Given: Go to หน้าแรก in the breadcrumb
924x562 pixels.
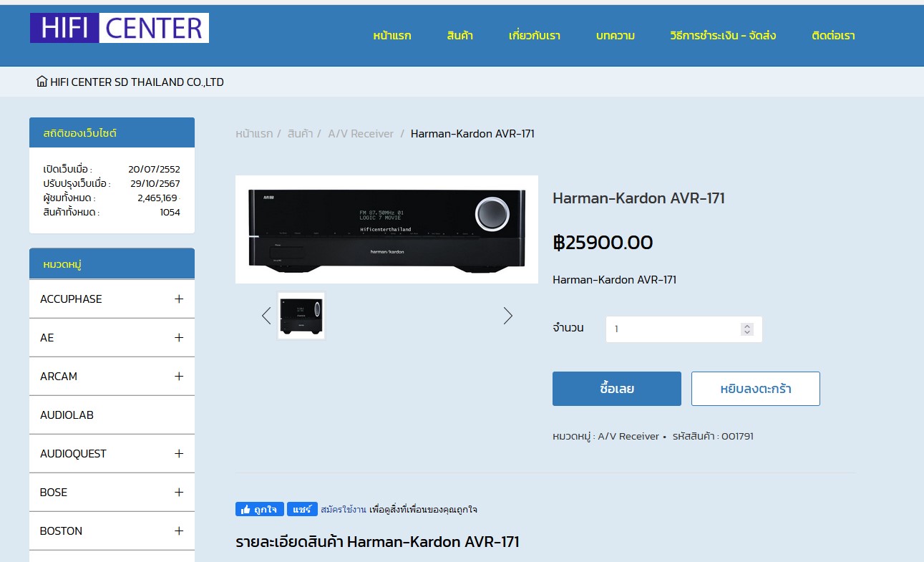Looking at the screenshot, I should coord(254,134).
